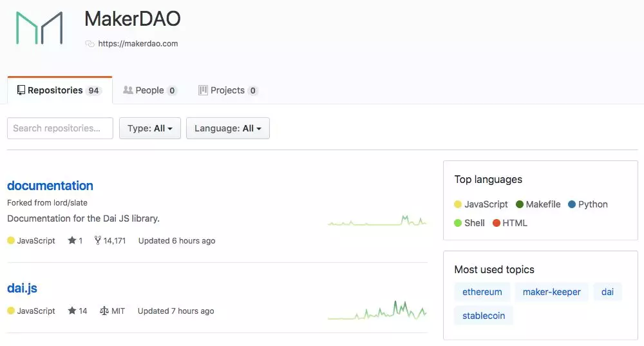This screenshot has width=644, height=346.
Task: Click the maker-keeper topic tag
Action: pos(552,292)
